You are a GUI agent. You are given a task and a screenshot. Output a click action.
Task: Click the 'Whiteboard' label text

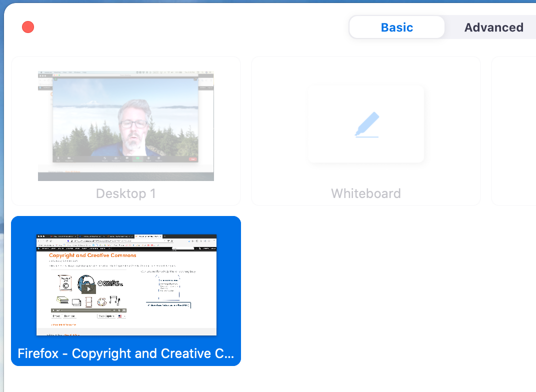point(366,193)
